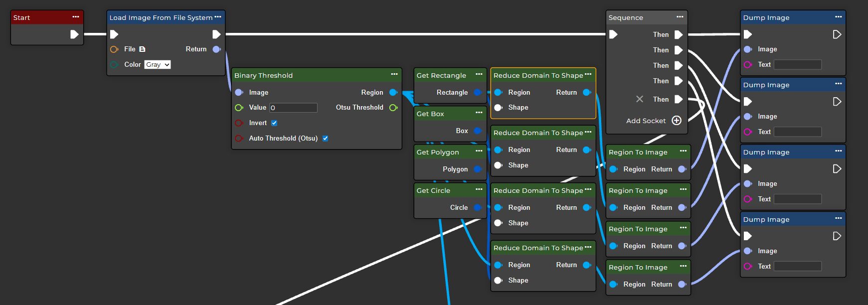
Task: Click the Get Circle output socket
Action: coord(477,208)
